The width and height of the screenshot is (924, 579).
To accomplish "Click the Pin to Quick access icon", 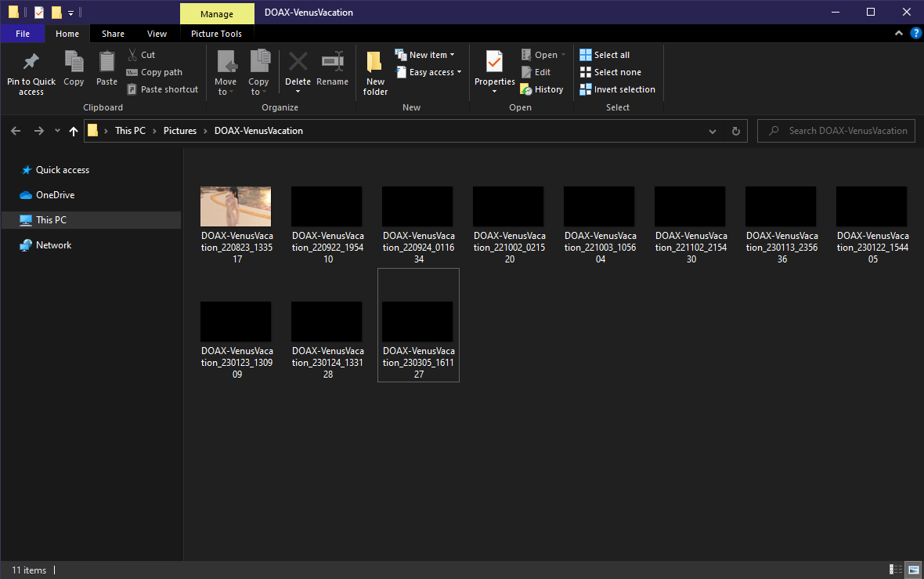I will tap(31, 61).
